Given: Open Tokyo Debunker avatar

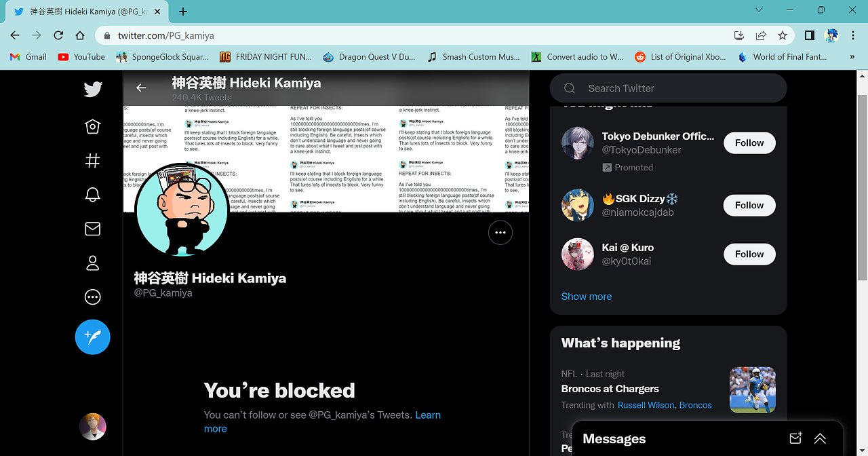Looking at the screenshot, I should tap(578, 143).
